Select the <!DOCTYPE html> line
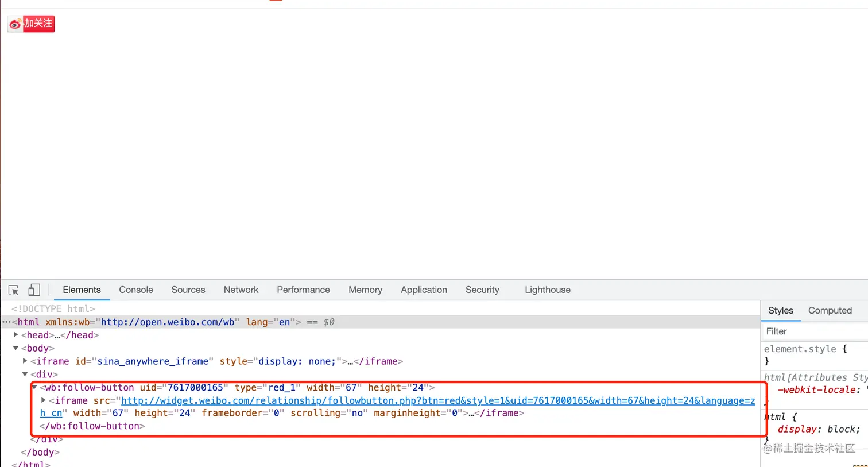 pos(53,309)
